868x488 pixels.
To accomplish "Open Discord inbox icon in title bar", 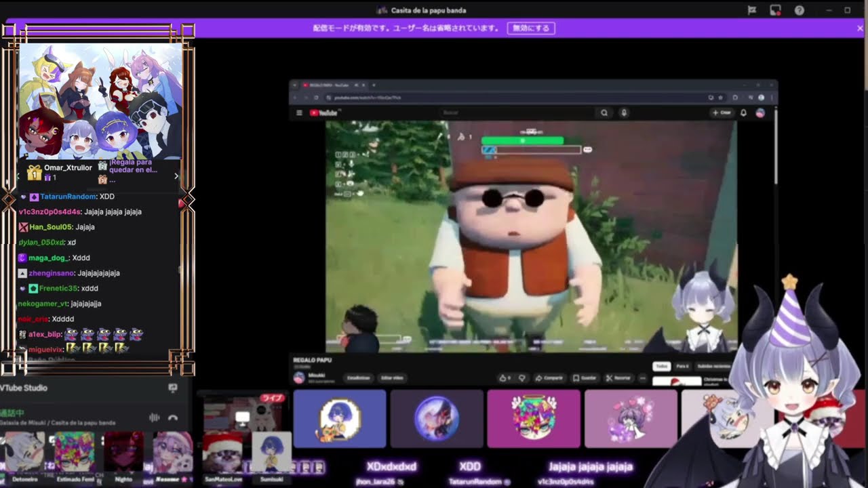I will click(775, 10).
